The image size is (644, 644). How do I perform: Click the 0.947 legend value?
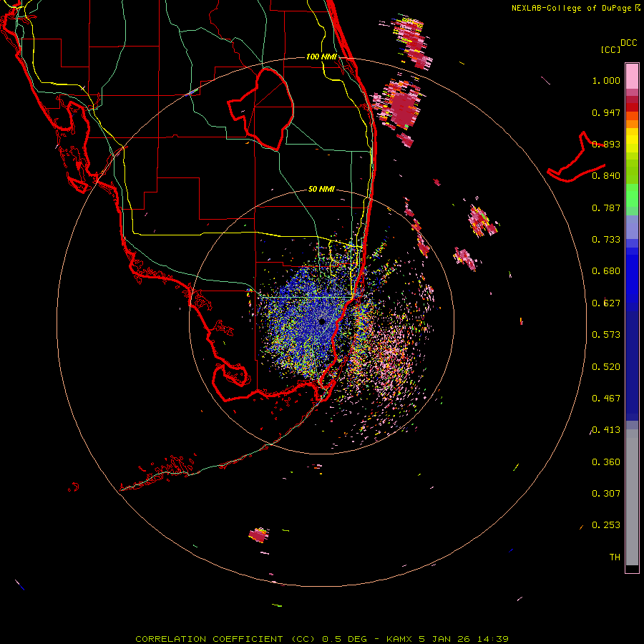click(606, 112)
